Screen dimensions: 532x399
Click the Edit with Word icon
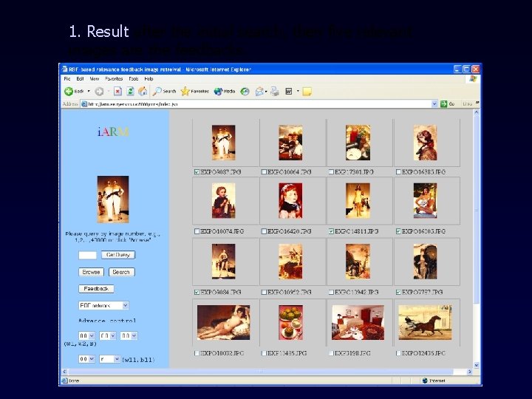(289, 92)
